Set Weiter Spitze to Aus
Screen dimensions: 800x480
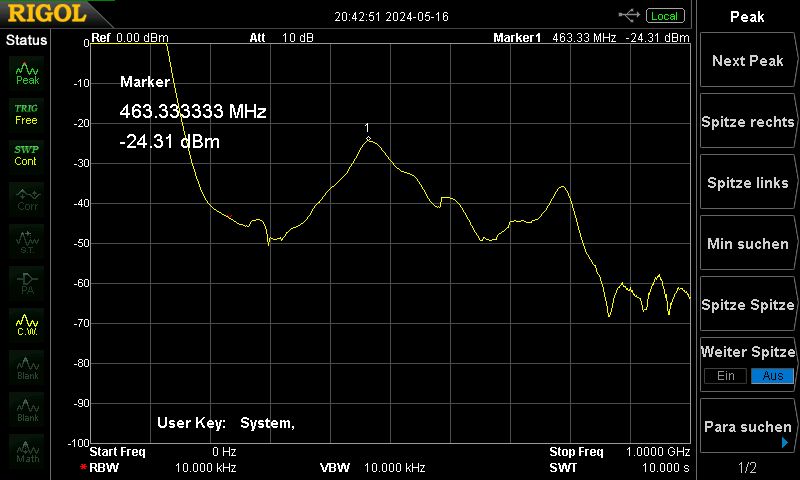772,376
